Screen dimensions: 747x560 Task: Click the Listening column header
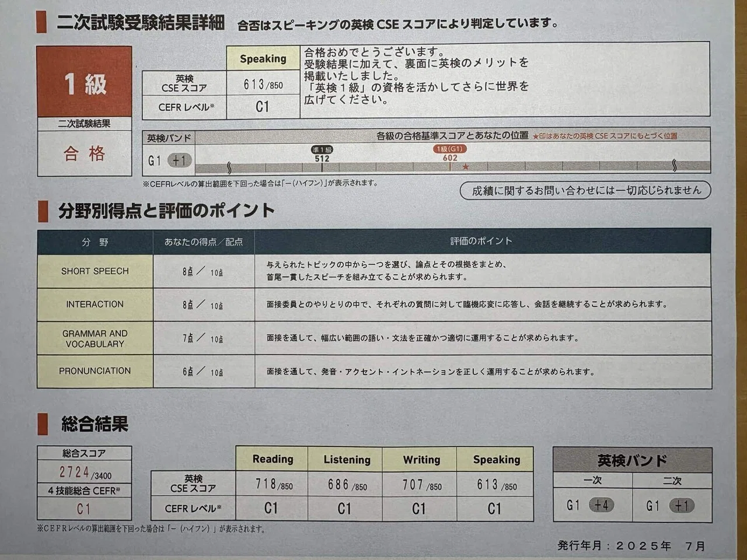(x=347, y=460)
